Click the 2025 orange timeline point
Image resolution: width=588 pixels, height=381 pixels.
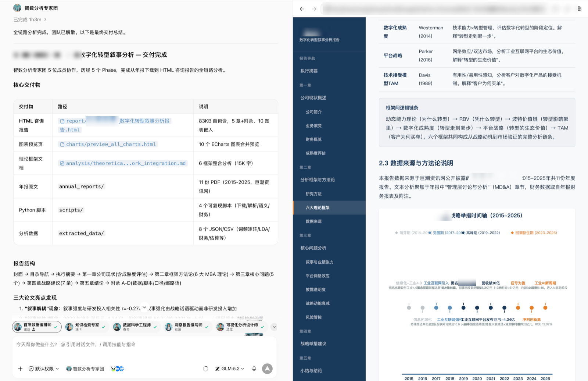545,307
